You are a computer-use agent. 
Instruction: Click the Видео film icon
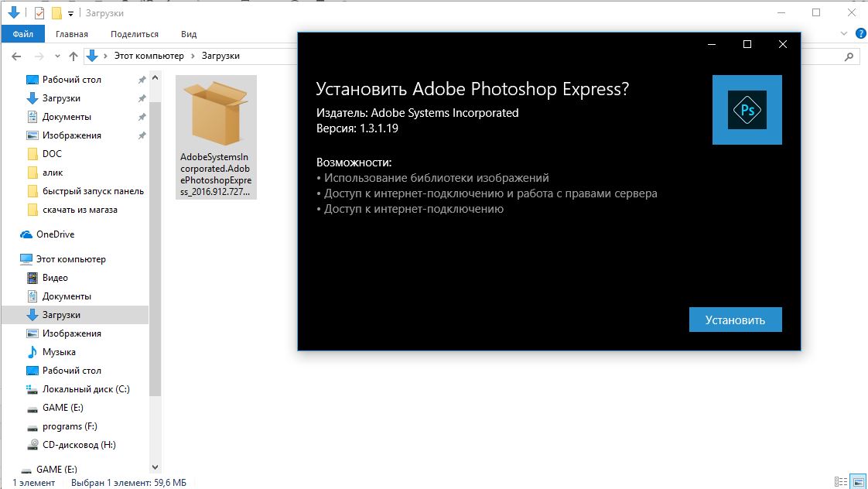click(x=32, y=278)
